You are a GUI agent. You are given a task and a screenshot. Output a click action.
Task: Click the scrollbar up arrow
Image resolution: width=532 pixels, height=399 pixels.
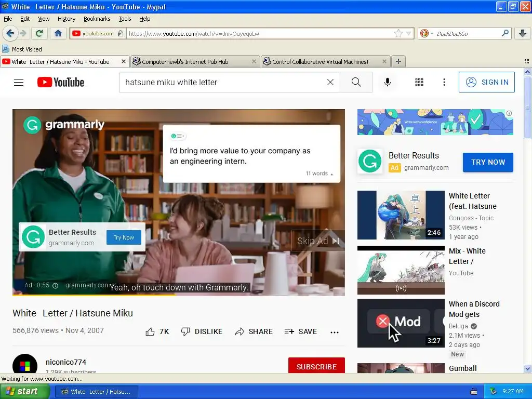tap(527, 72)
